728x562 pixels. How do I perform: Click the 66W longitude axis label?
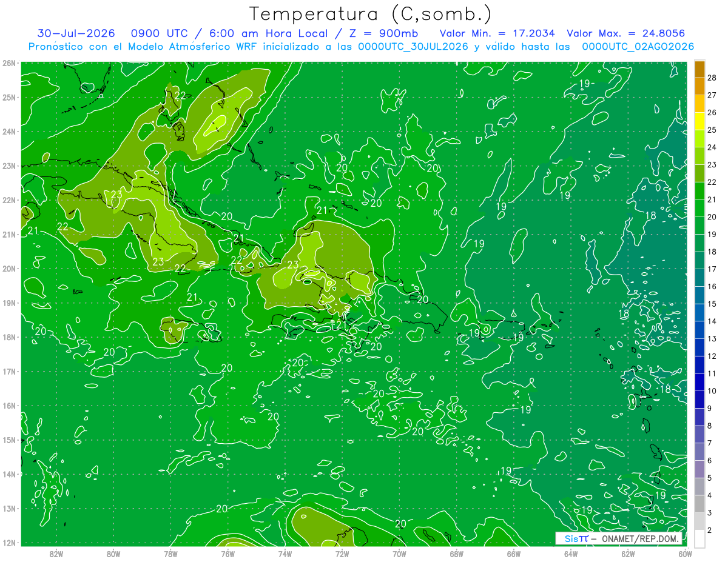(514, 554)
